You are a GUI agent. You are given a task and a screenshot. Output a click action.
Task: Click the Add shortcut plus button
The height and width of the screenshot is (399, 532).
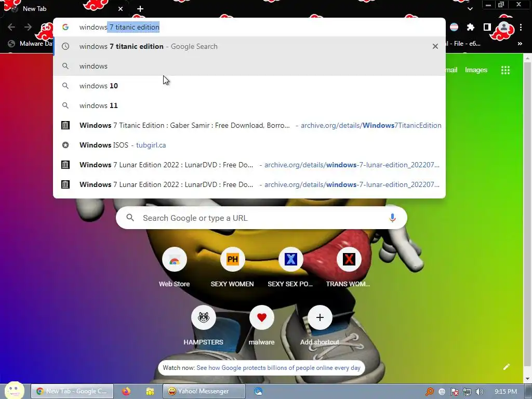point(320,317)
